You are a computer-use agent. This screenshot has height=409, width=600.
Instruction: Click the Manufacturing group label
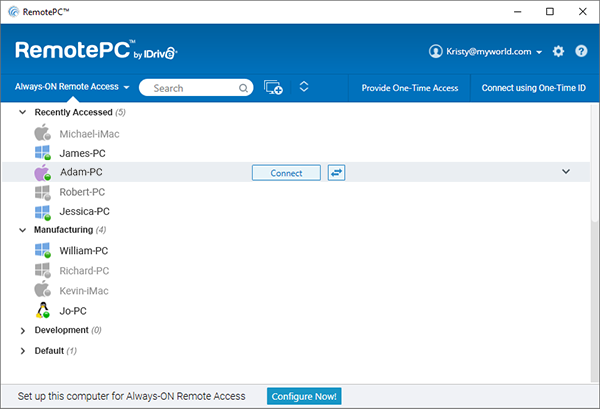click(x=64, y=230)
